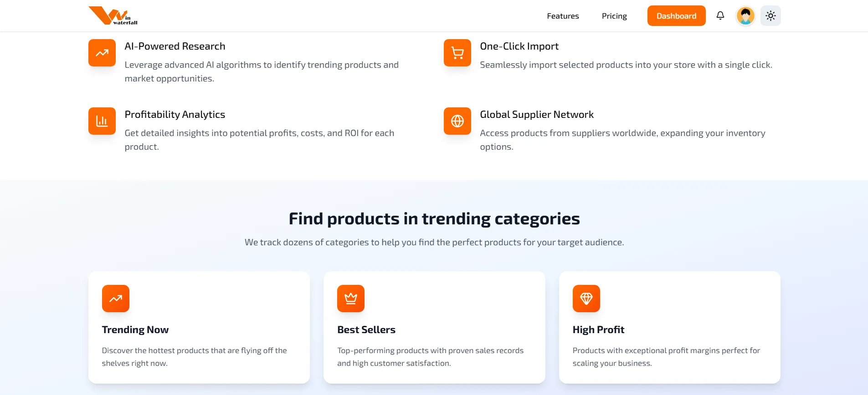The width and height of the screenshot is (868, 395).
Task: Select the Best Sellers category card
Action: [x=434, y=327]
